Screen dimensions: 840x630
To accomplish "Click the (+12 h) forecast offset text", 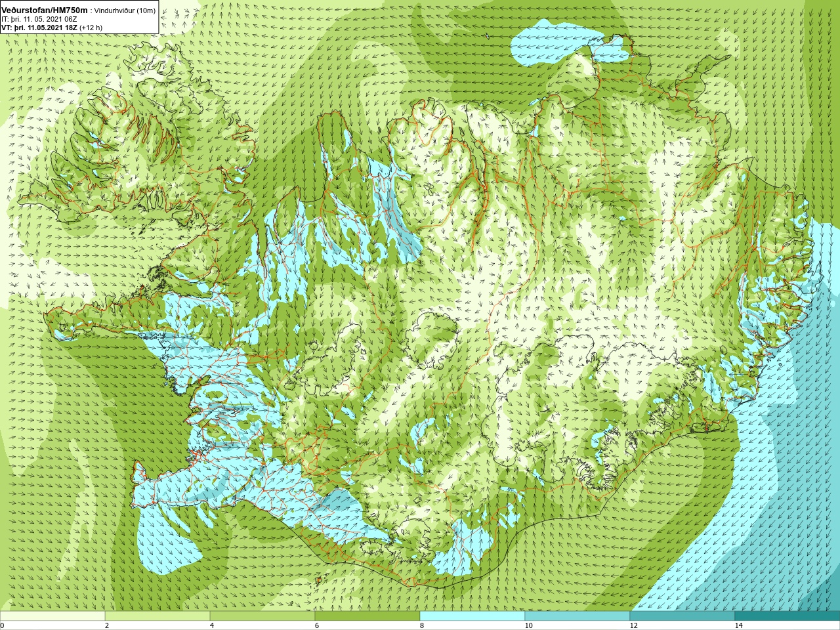I will tap(91, 28).
